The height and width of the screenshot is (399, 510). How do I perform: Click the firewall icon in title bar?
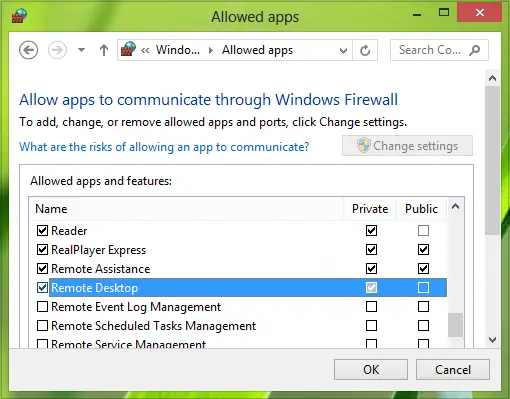19,15
